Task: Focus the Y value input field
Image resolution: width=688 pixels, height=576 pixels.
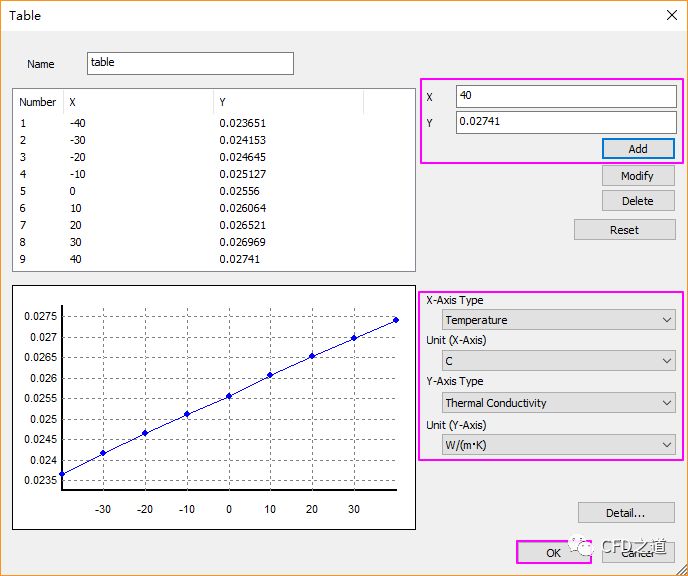Action: coord(565,122)
